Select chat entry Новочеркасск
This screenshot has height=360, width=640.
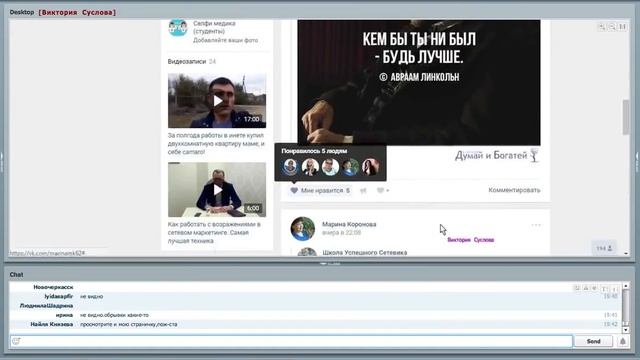(53, 287)
